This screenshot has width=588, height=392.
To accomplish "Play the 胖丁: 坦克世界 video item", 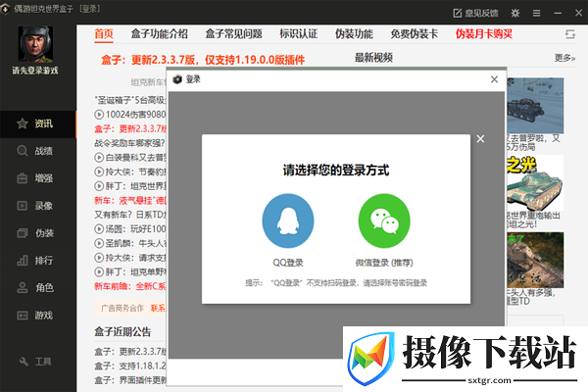I will (129, 185).
